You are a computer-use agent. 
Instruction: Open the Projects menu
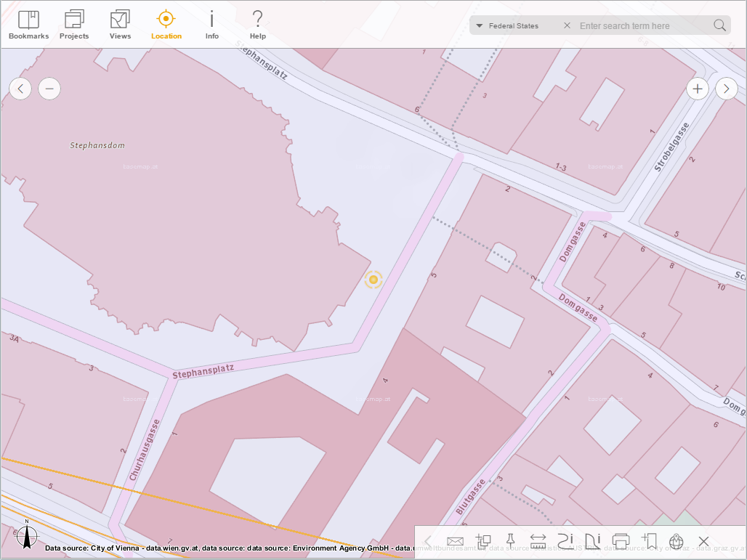73,22
